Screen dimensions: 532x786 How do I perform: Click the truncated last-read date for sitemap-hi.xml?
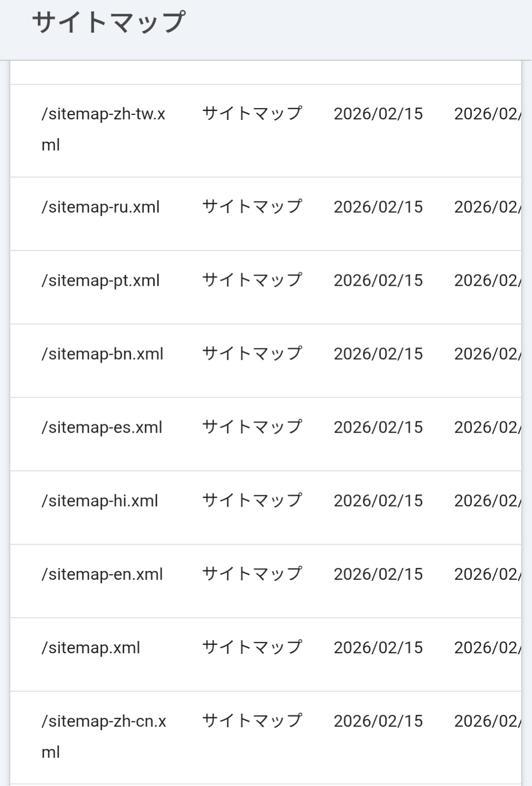487,501
